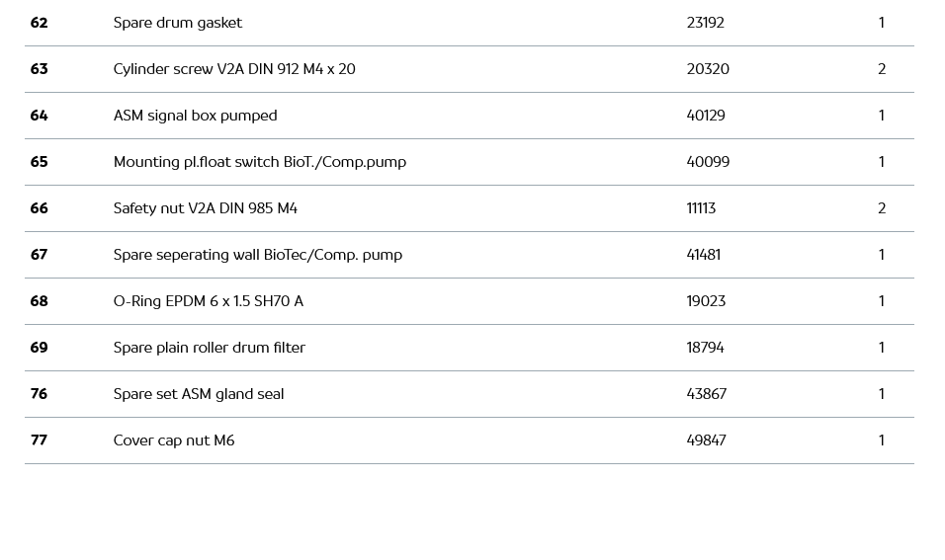This screenshot has width=945, height=560.
Task: Select Spare set ASM gland seal
Action: [198, 394]
